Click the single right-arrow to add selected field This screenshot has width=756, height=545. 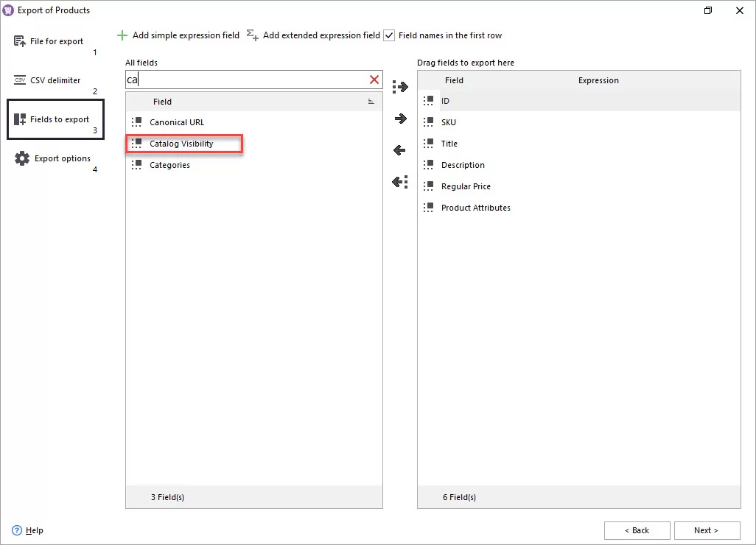399,118
